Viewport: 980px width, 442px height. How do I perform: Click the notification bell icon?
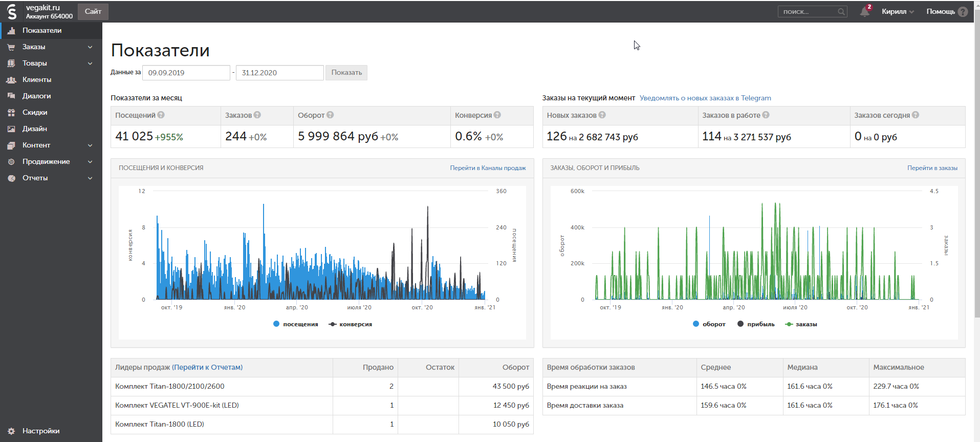point(864,12)
